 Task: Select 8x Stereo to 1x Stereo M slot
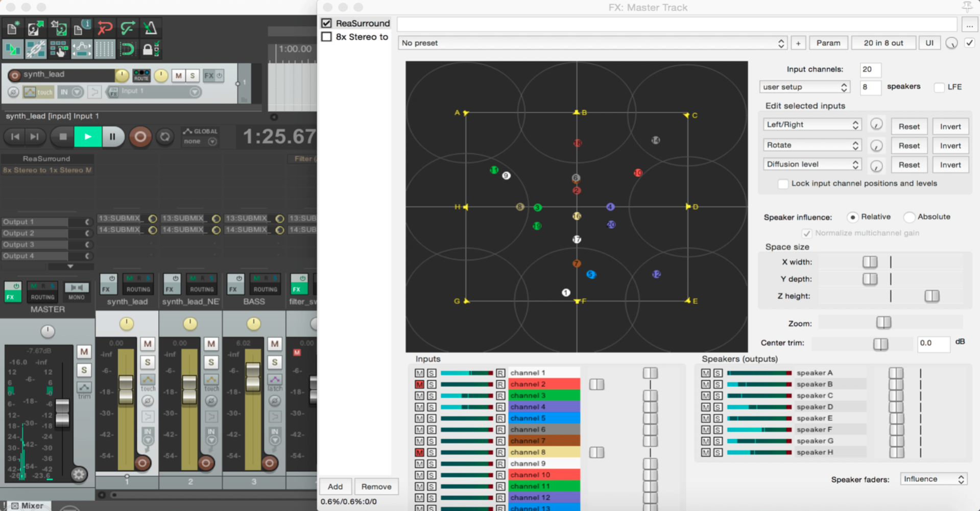point(47,170)
